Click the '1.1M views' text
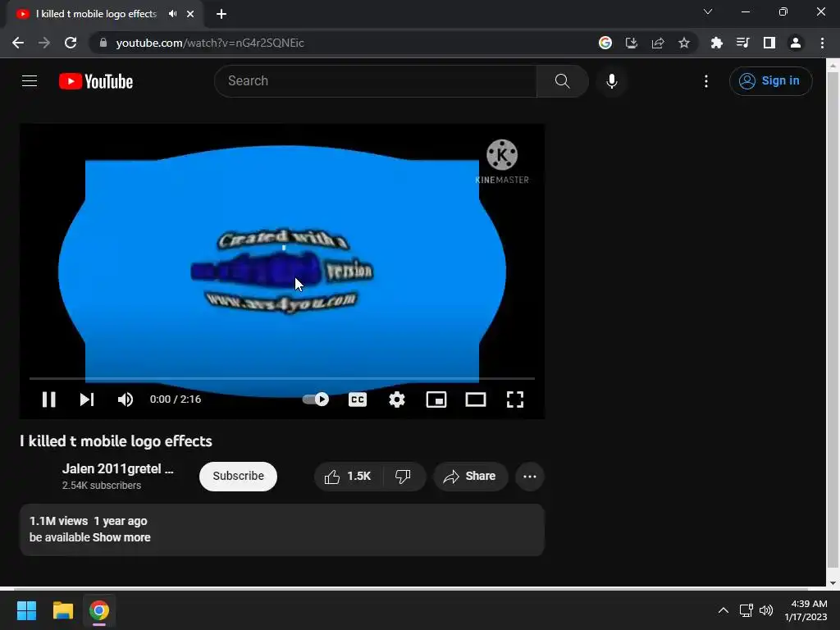 click(58, 521)
